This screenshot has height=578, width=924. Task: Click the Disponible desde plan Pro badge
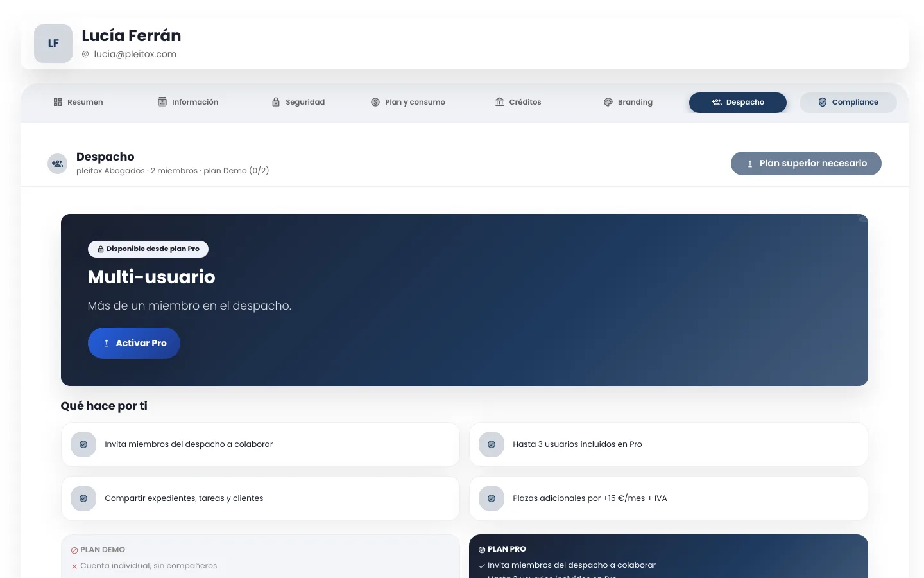[148, 249]
